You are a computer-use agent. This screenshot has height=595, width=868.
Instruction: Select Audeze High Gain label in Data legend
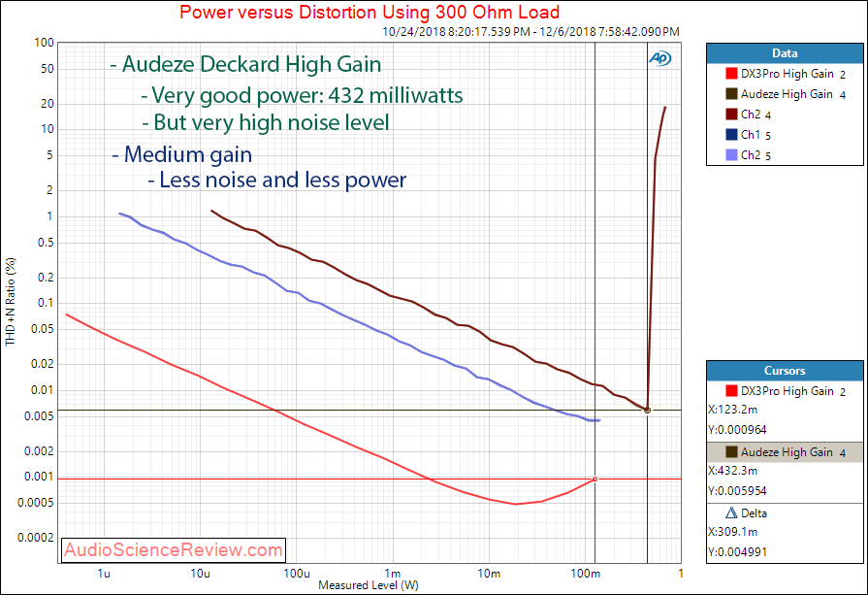coord(792,94)
